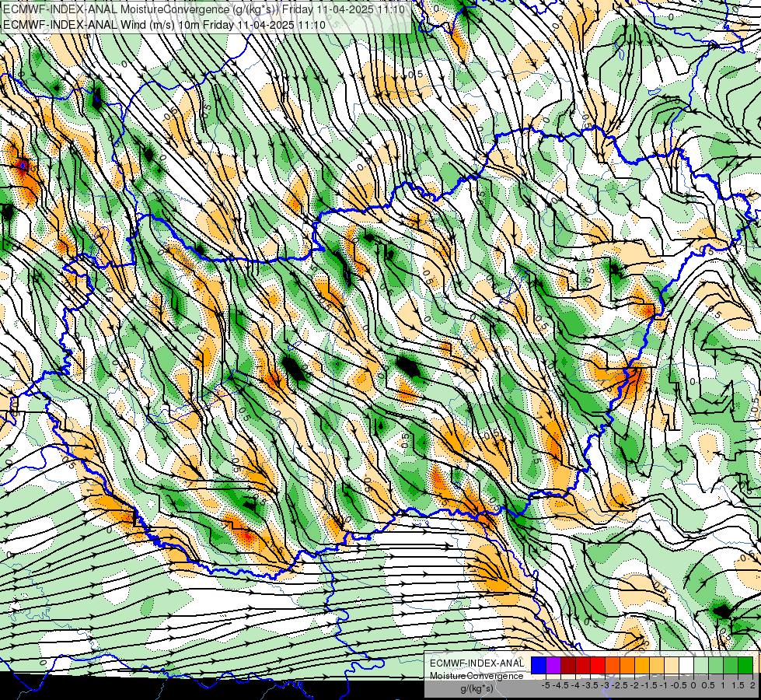Image resolution: width=761 pixels, height=700 pixels.
Task: Choose the bright red swatch between -3.5 and -3
Action: (598, 666)
